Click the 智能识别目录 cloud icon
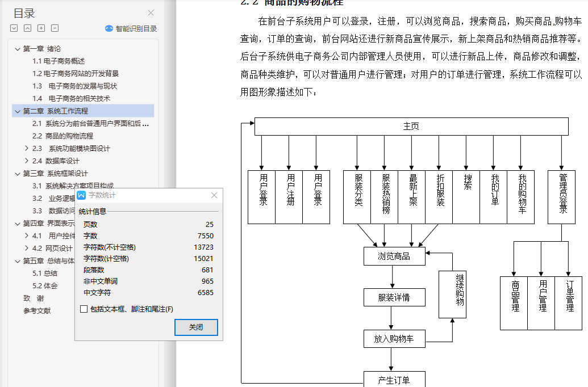The image size is (588, 387). [x=109, y=28]
